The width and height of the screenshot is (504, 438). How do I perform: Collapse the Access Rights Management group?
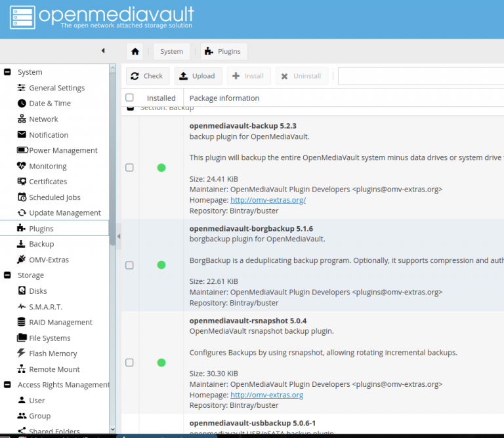pyautogui.click(x=7, y=385)
